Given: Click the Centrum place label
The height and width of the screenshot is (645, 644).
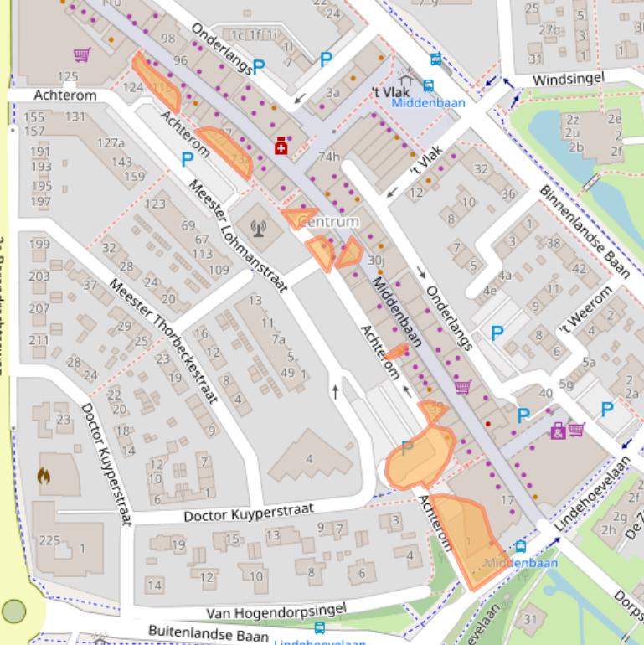Looking at the screenshot, I should point(327,222).
